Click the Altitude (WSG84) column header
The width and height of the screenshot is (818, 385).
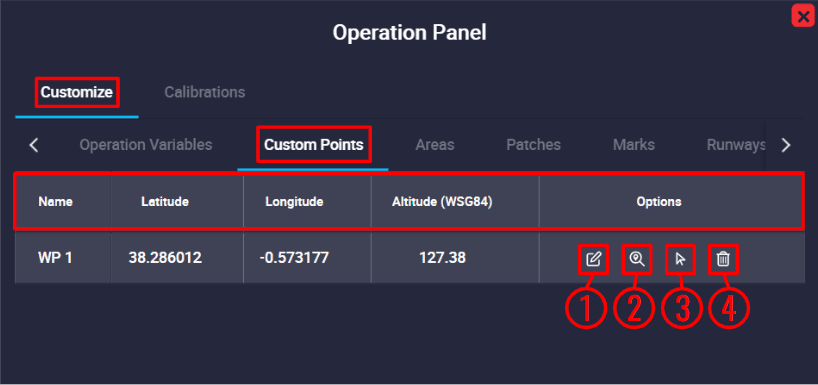point(442,201)
